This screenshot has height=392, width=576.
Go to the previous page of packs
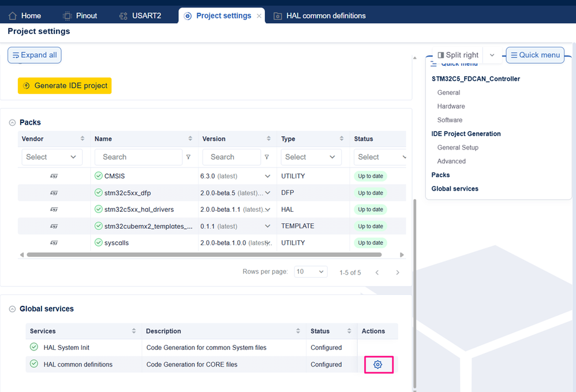377,272
